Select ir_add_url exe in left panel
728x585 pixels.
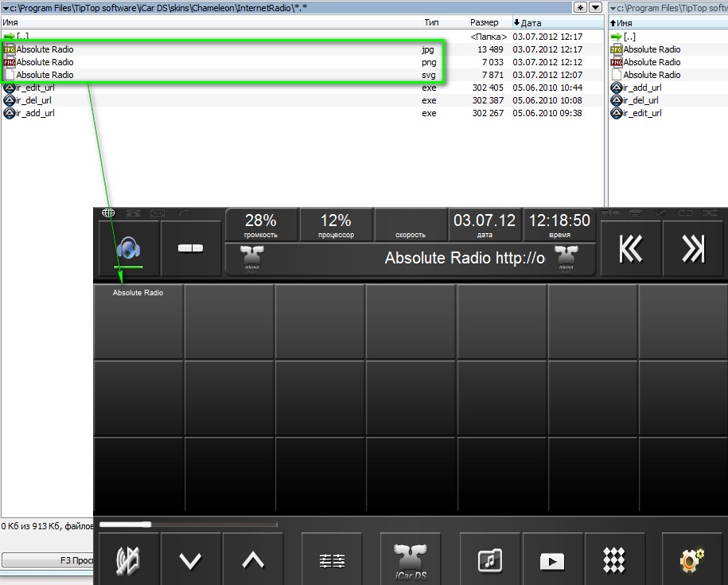pyautogui.click(x=302, y=113)
